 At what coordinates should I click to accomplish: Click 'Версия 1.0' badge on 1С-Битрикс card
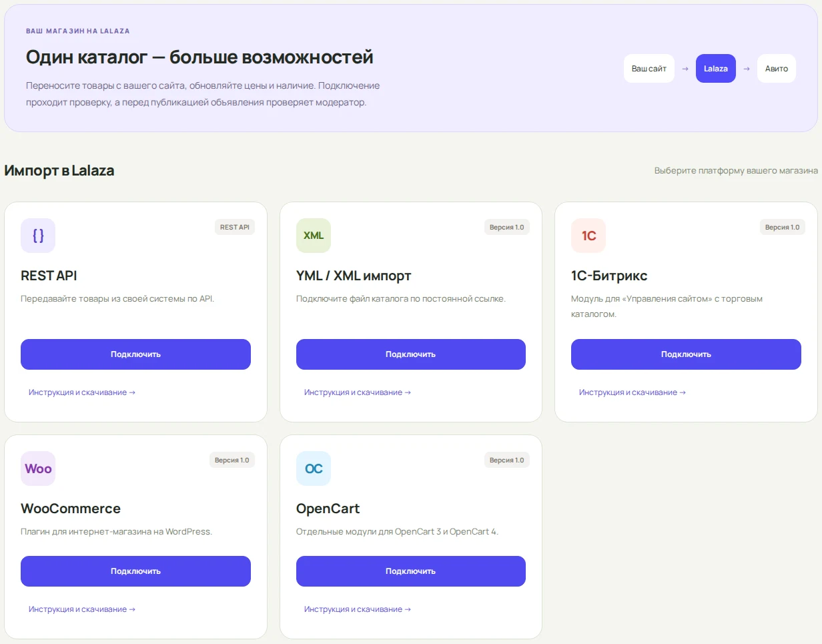783,227
